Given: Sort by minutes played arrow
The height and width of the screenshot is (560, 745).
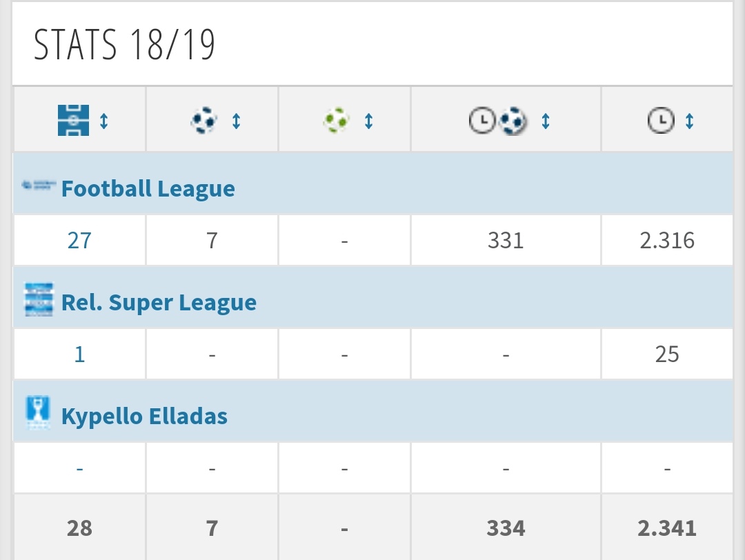Looking at the screenshot, I should coord(689,121).
